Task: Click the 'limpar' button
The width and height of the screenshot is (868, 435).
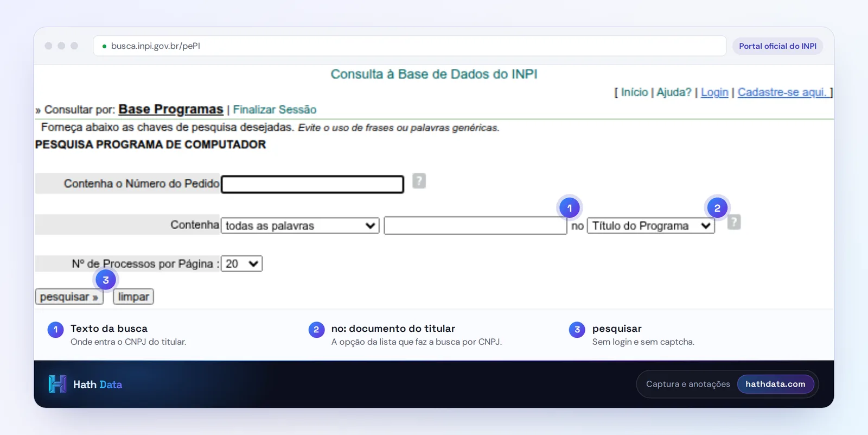Action: 133,297
